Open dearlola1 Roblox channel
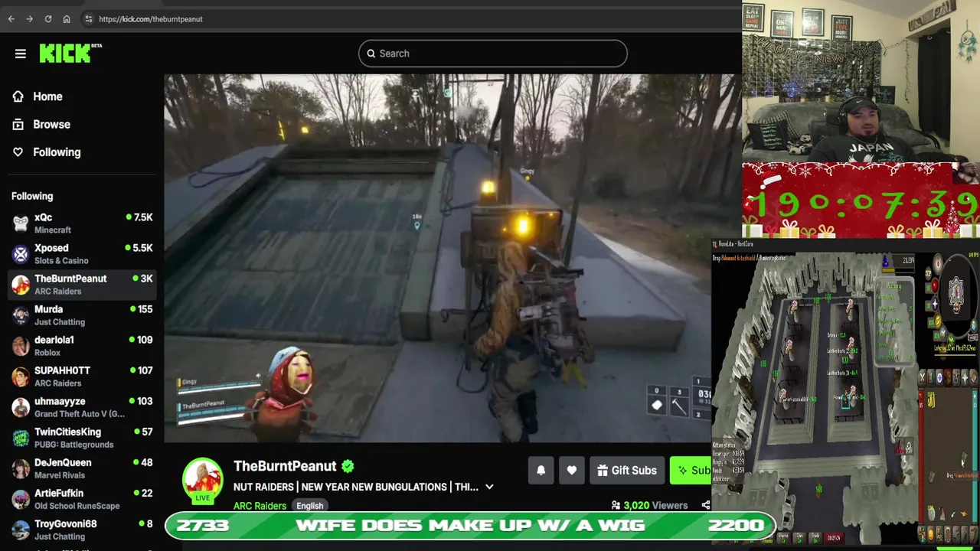Viewport: 980px width, 551px height. 81,346
